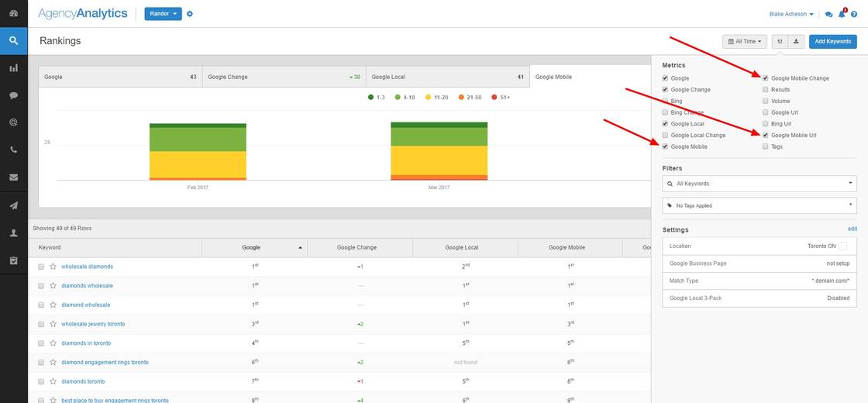Open the No Tags Applied dropdown
The width and height of the screenshot is (868, 403).
point(759,205)
